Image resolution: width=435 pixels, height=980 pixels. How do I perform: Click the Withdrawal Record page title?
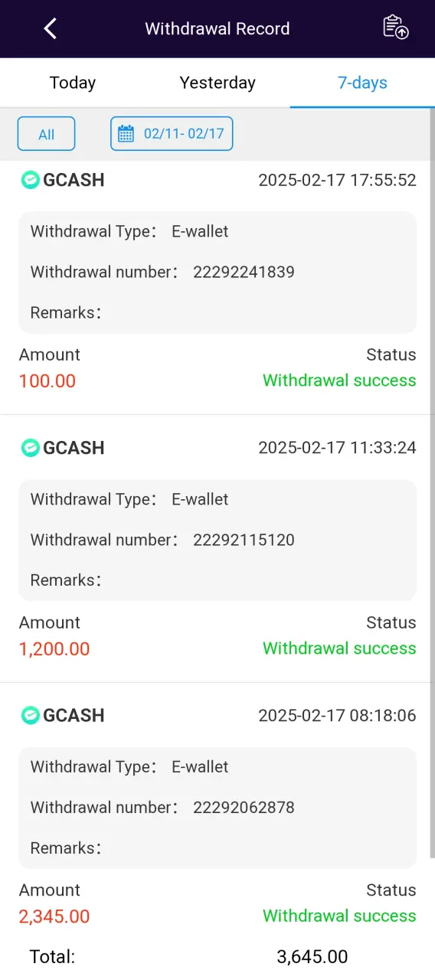217,29
